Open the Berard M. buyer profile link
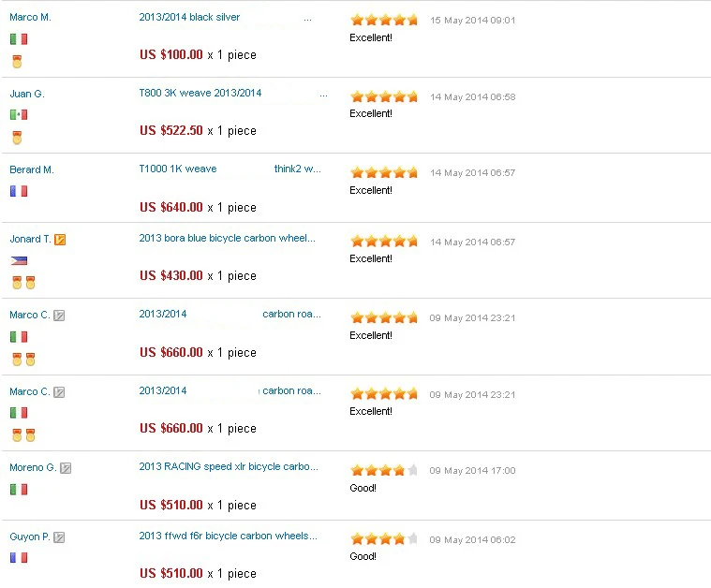 pos(32,170)
